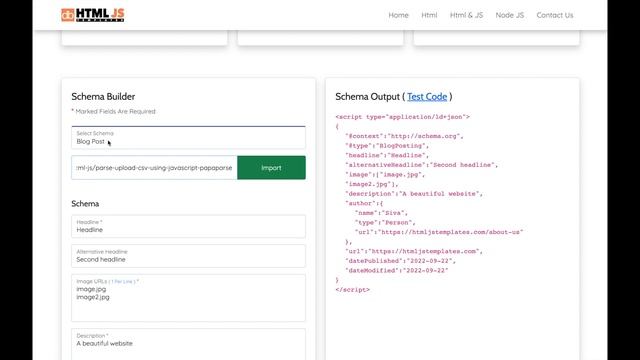The width and height of the screenshot is (640, 360).
Task: Open the Contact Us page
Action: point(555,15)
